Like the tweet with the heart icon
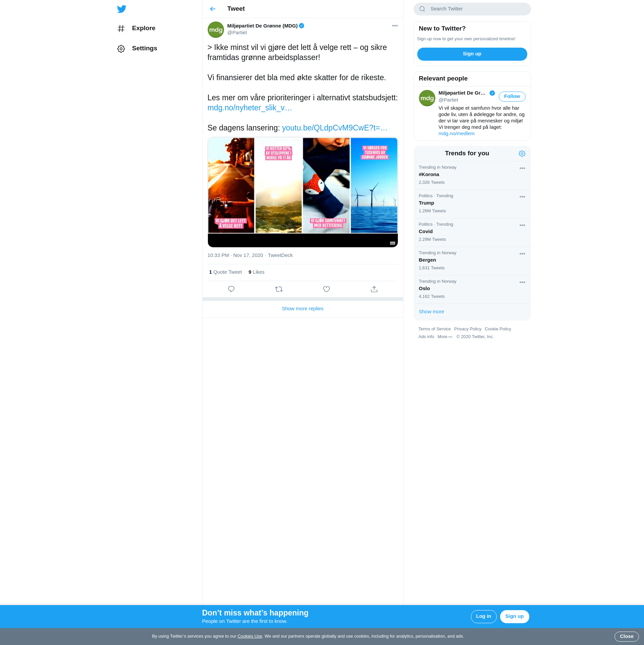Image resolution: width=644 pixels, height=645 pixels. point(326,289)
